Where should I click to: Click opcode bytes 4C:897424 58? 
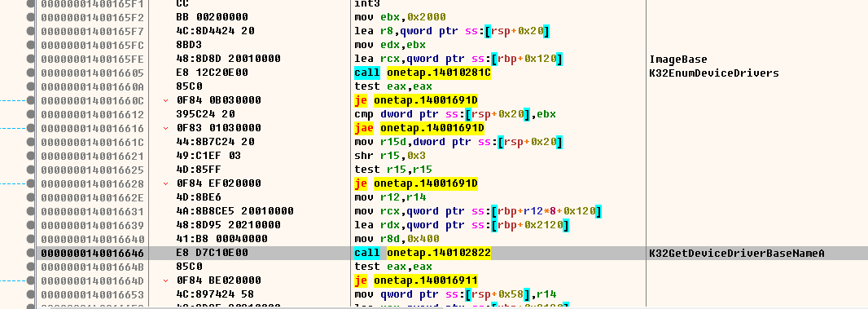pos(215,294)
